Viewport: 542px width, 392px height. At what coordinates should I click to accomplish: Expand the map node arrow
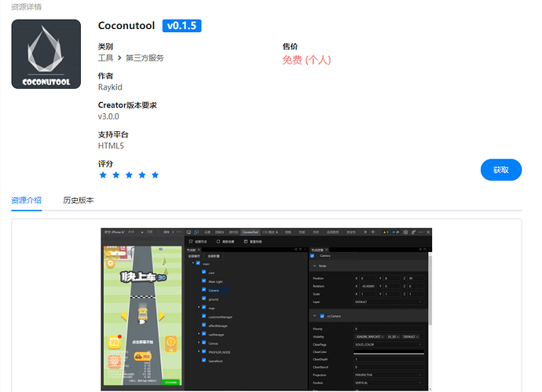pos(199,307)
